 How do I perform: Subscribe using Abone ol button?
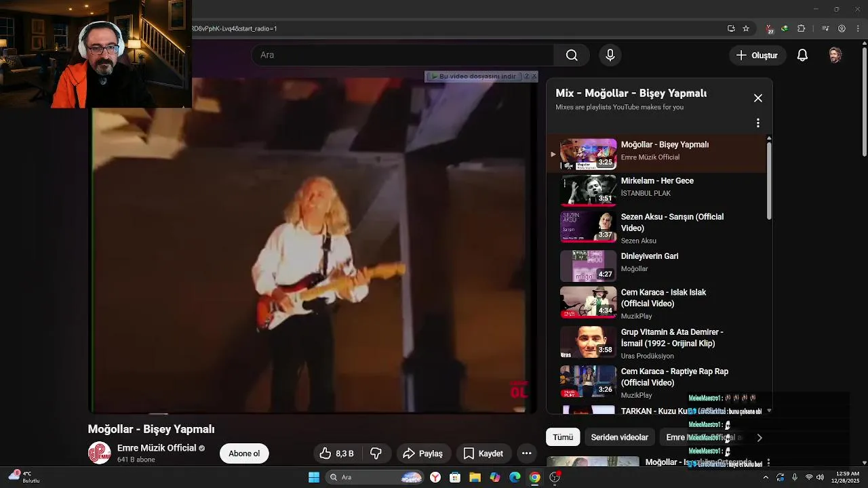pos(244,453)
